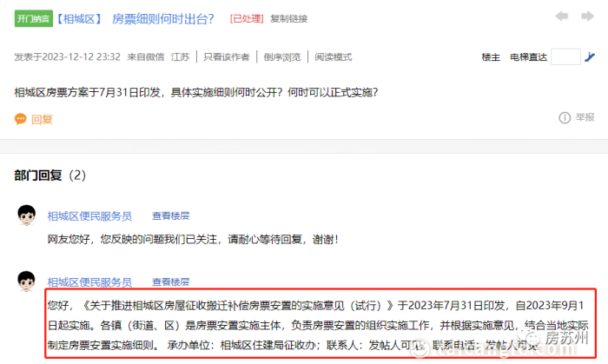The height and width of the screenshot is (364, 608).
Task: Click 查看楼层 on the second reply
Action: coord(170,282)
